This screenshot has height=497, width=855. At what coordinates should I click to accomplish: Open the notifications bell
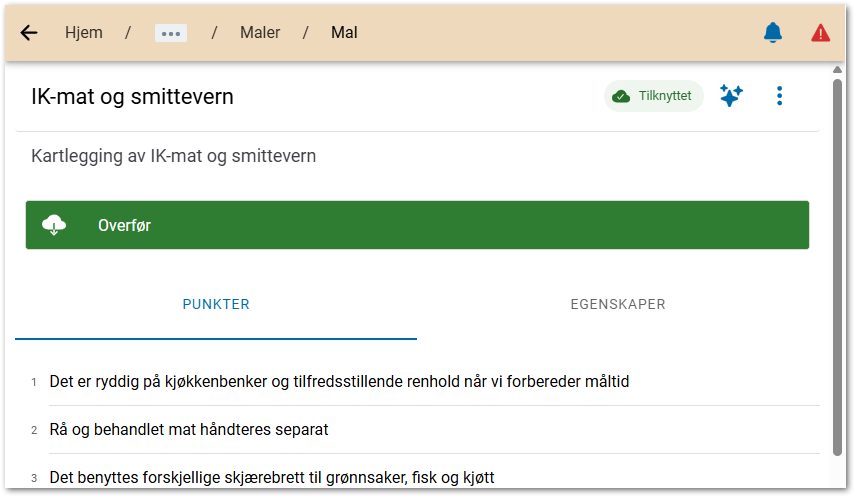tap(773, 33)
